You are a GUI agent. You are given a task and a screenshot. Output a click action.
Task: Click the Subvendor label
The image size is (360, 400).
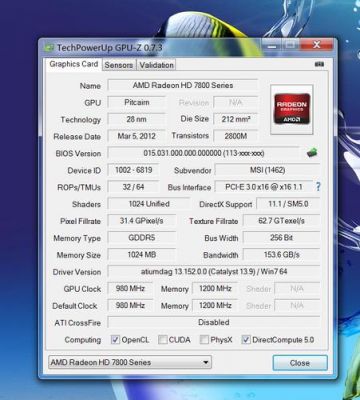(193, 170)
